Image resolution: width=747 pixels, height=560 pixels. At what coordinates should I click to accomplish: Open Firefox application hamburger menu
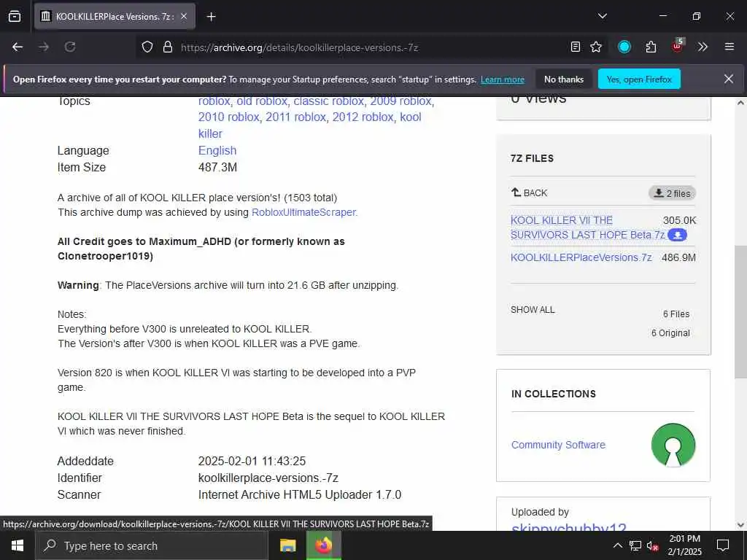(729, 47)
